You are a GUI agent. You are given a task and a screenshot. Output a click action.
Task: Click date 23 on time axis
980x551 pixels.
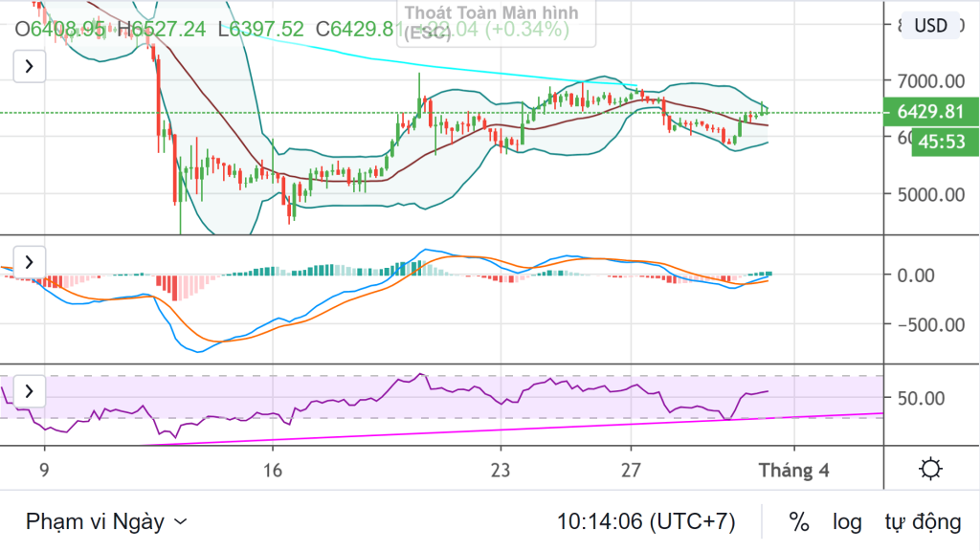(x=501, y=471)
